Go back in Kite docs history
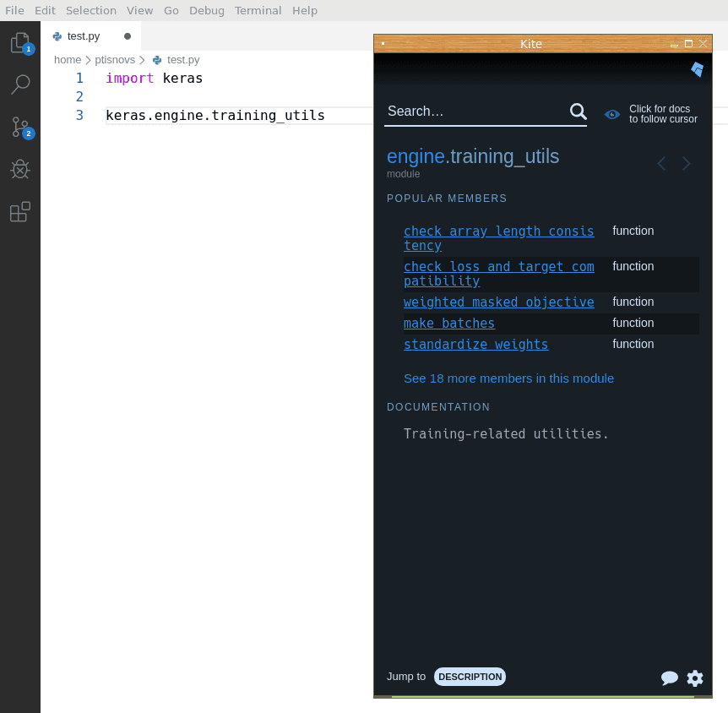The width and height of the screenshot is (728, 713). click(661, 164)
